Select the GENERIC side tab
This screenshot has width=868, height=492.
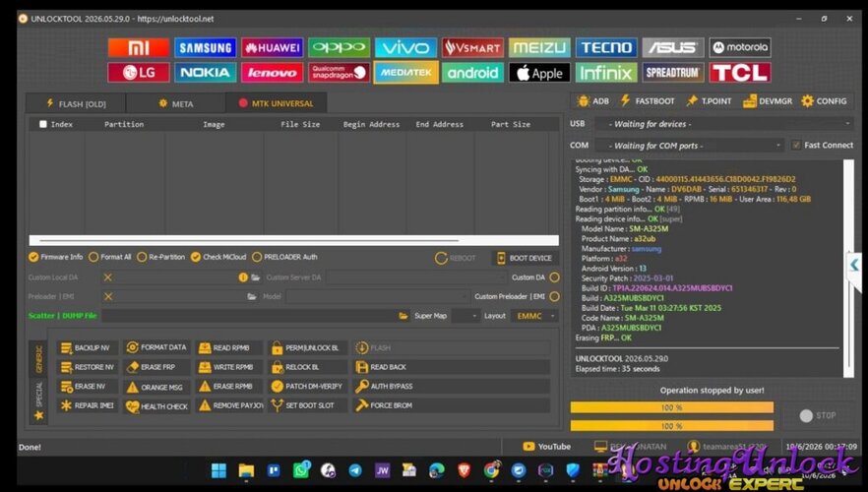pos(38,359)
